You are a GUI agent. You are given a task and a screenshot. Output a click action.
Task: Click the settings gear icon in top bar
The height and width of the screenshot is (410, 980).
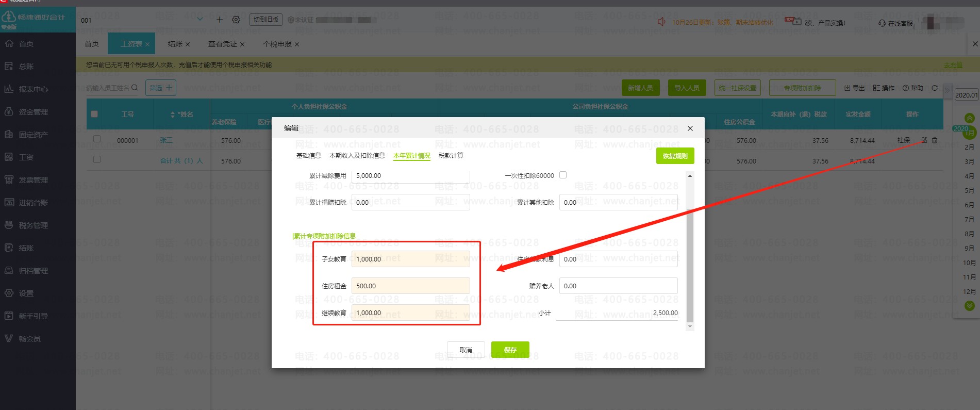pos(236,20)
